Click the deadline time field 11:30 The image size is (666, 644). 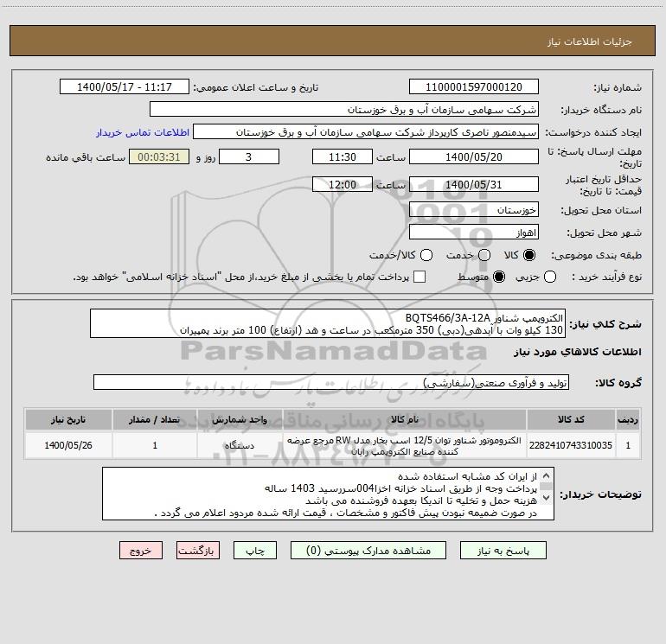point(343,156)
